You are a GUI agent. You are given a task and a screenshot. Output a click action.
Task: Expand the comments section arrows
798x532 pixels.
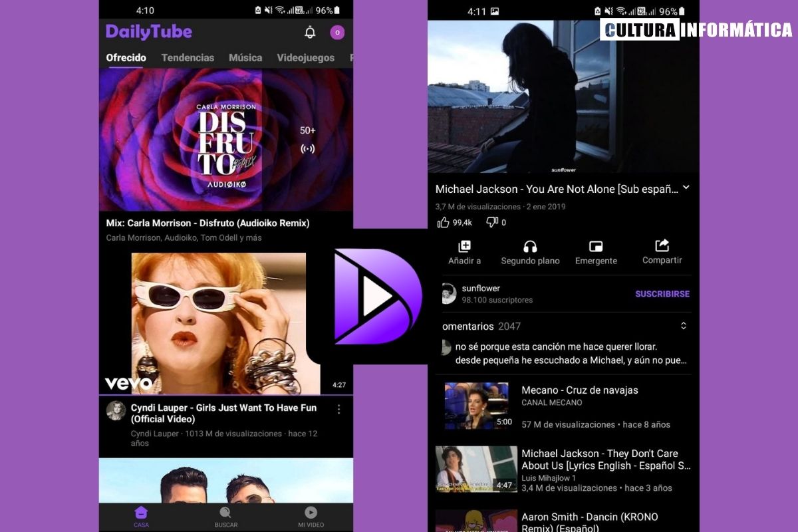coord(683,326)
